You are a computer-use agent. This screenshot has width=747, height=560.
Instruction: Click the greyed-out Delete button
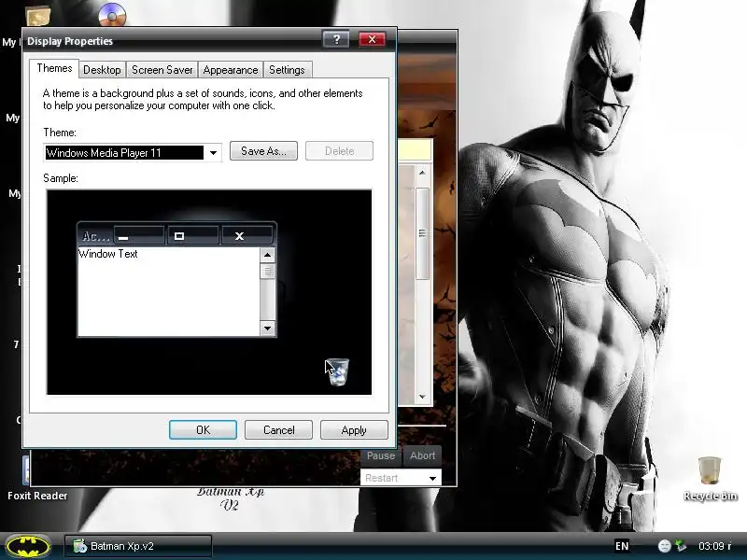(x=339, y=151)
